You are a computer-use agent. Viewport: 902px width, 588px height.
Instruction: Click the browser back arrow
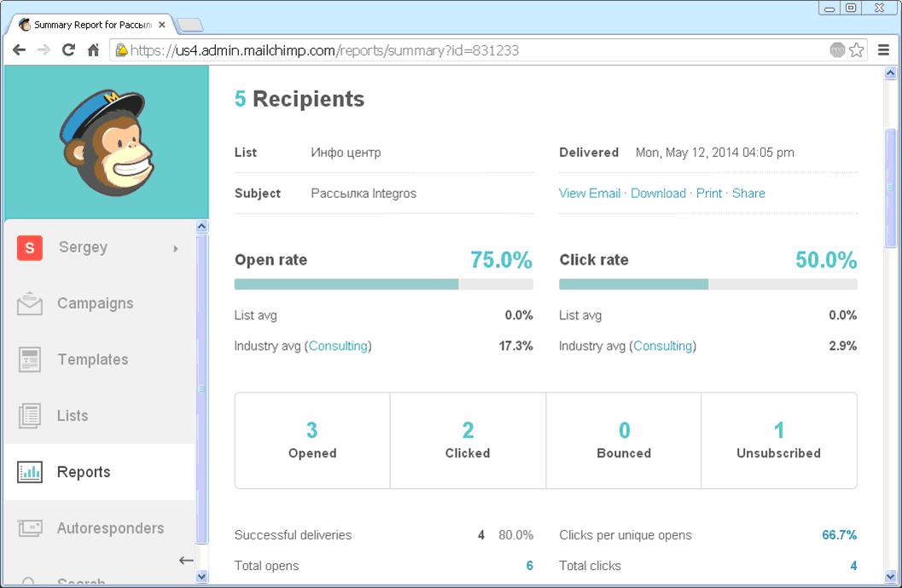[19, 50]
